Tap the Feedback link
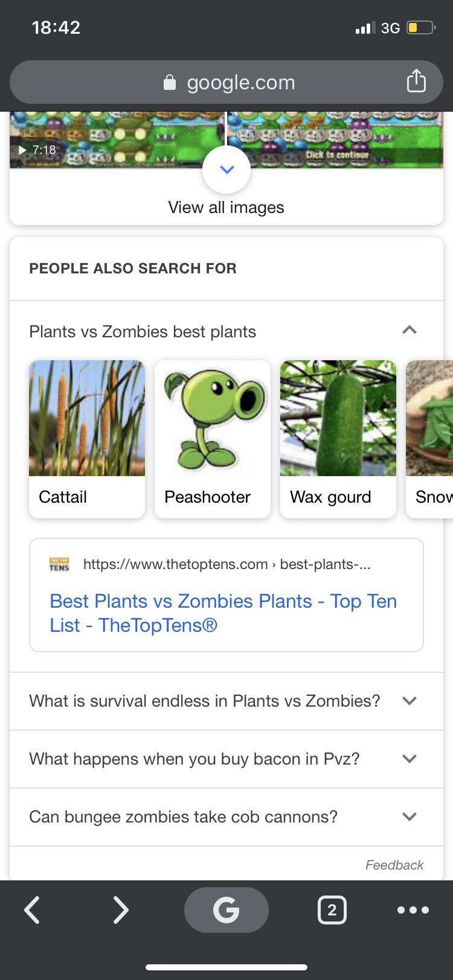Image resolution: width=453 pixels, height=980 pixels. pyautogui.click(x=394, y=865)
